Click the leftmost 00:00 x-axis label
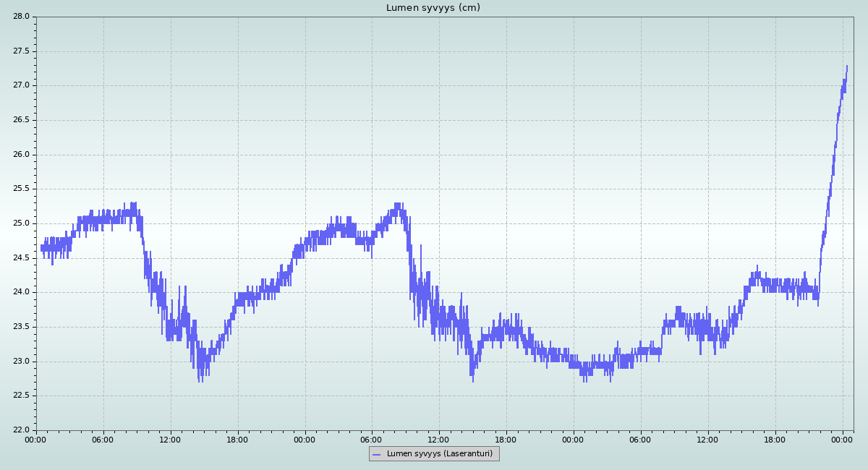This screenshot has height=470, width=868. coord(36,439)
